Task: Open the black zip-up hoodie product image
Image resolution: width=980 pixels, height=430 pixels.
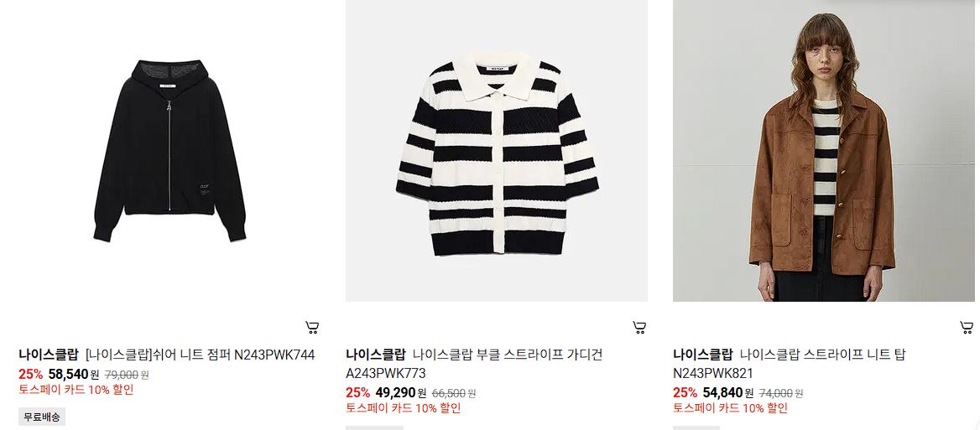Action: click(169, 150)
